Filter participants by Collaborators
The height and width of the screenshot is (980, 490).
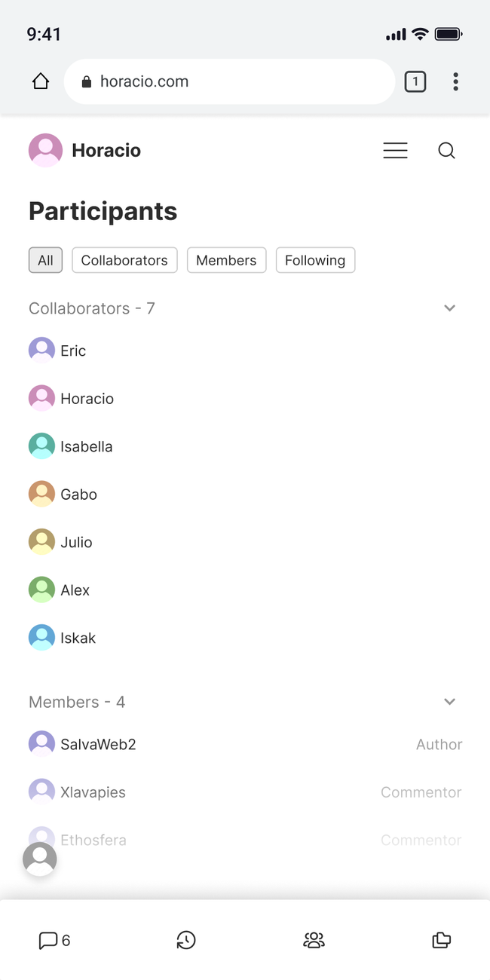tap(124, 260)
